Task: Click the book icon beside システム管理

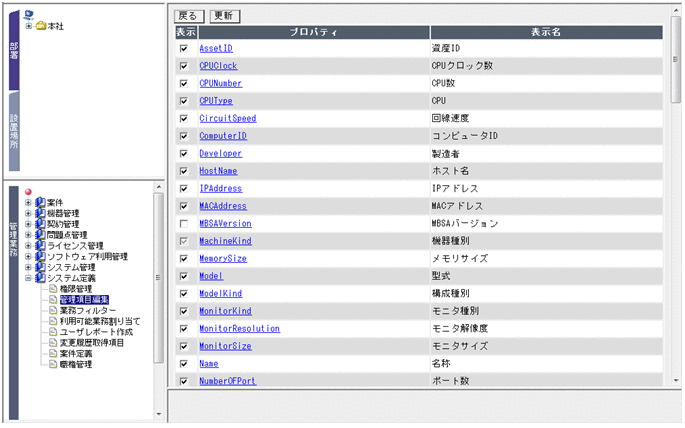Action: [40, 267]
